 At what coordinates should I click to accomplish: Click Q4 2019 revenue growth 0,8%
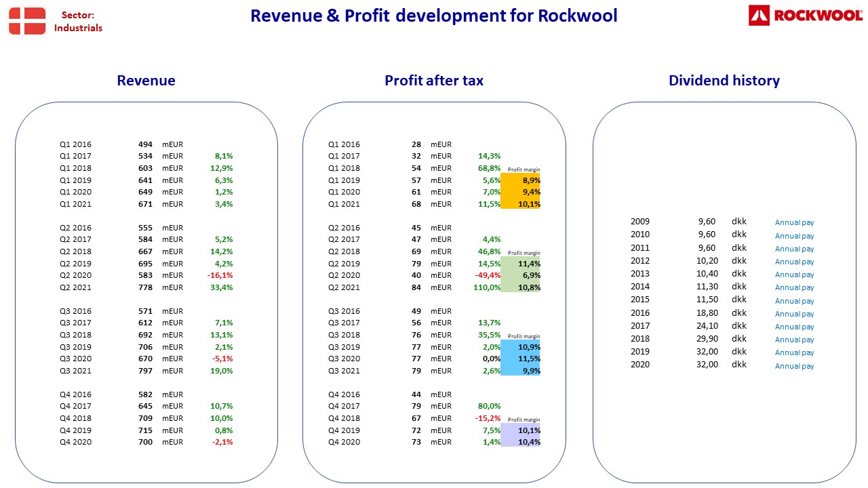(x=224, y=430)
